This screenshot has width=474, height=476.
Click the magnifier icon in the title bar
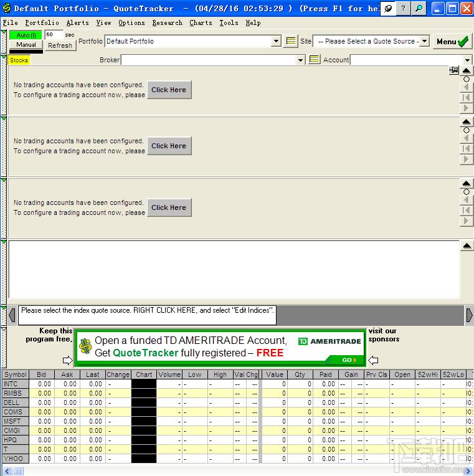(x=419, y=8)
